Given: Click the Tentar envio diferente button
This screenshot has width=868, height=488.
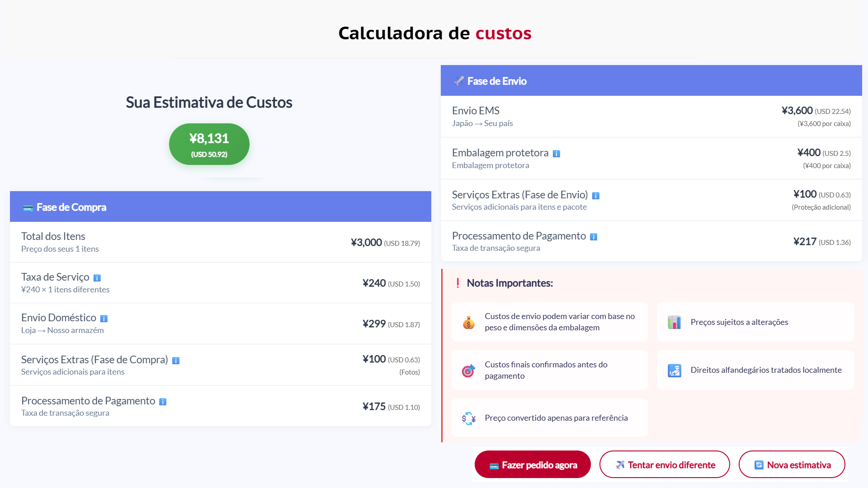Looking at the screenshot, I should (x=664, y=464).
